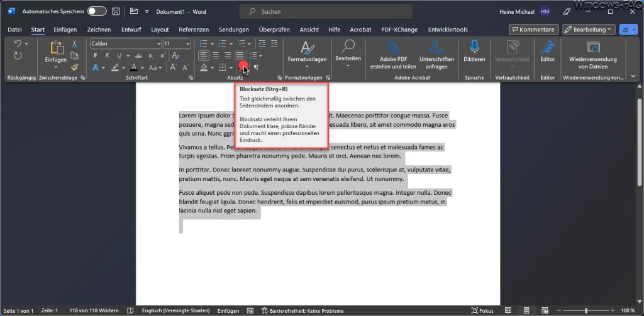Undo the last action with Rückgängig arrow

18,43
